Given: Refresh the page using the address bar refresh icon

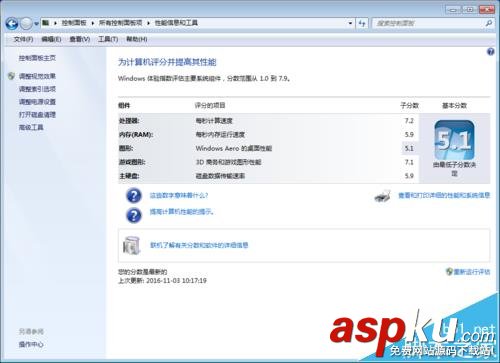Looking at the screenshot, I should [x=362, y=23].
